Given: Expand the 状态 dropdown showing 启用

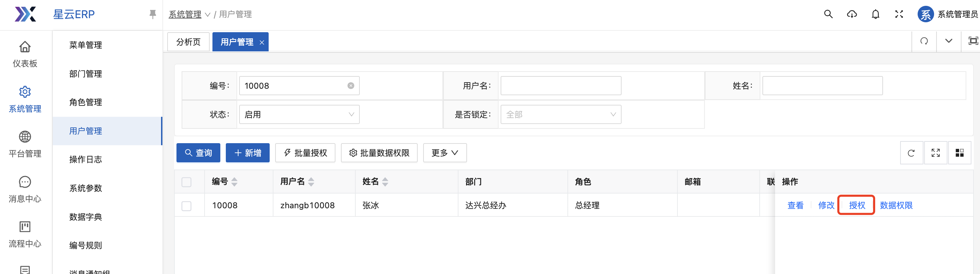Looking at the screenshot, I should (x=299, y=114).
